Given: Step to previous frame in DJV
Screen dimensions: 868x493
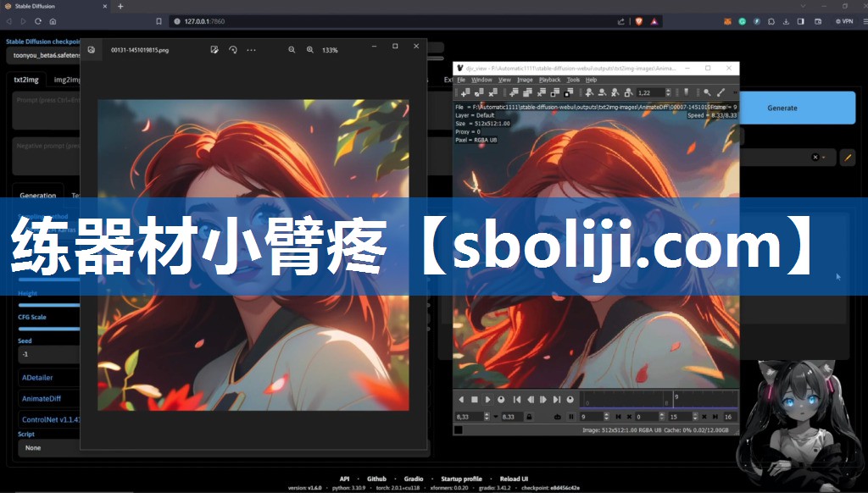Looking at the screenshot, I should tap(531, 399).
